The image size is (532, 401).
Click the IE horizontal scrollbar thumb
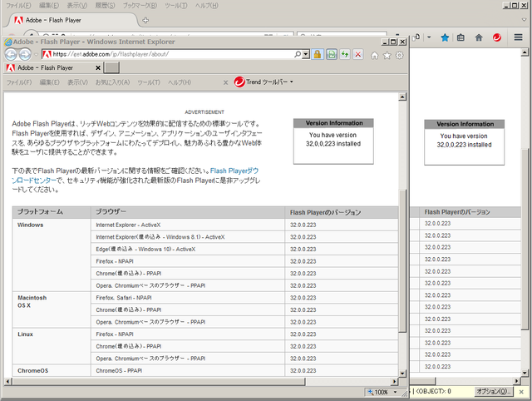[x=159, y=382]
